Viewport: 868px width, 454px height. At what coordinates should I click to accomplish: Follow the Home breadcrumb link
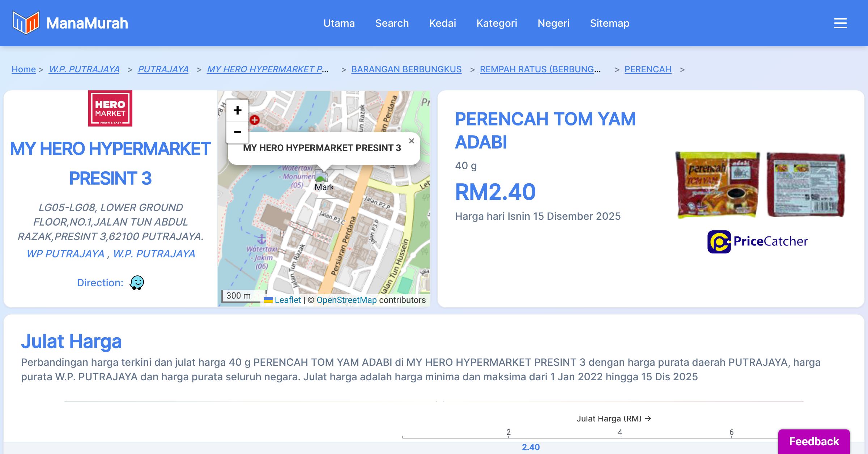pos(24,69)
